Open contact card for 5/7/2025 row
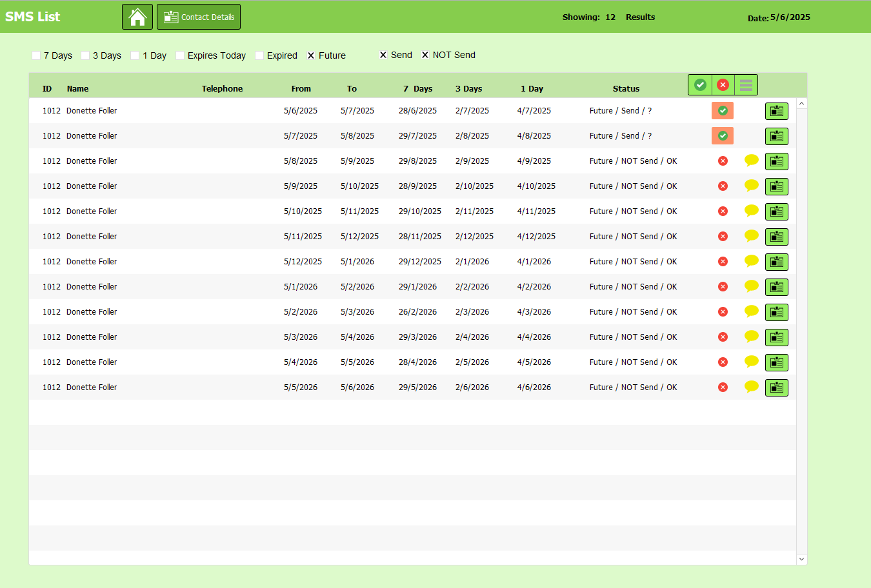 point(777,136)
